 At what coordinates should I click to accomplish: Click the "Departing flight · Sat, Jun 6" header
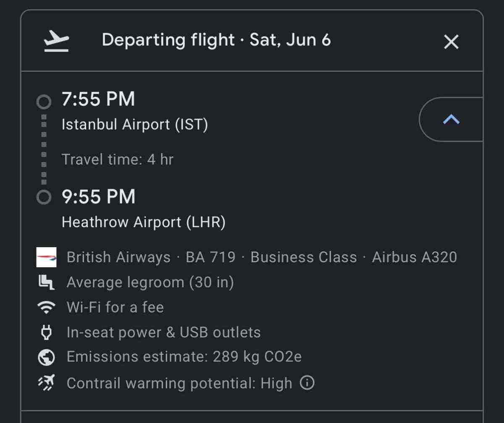coord(216,40)
